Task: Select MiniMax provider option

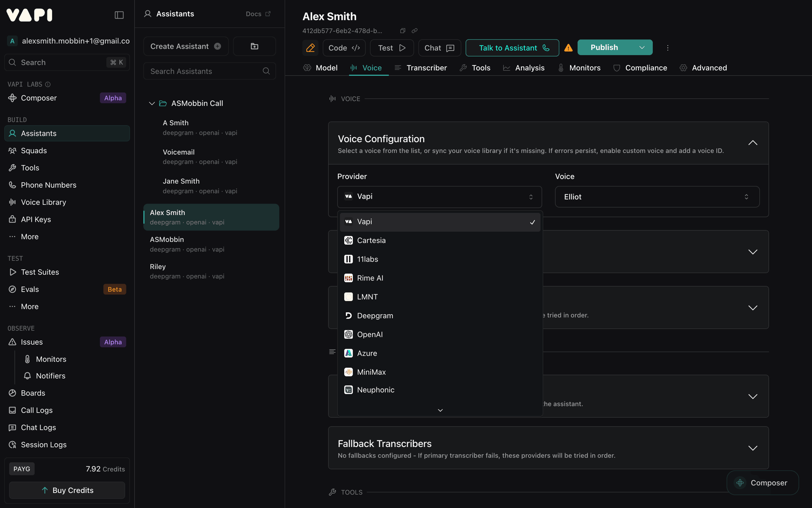Action: point(440,372)
